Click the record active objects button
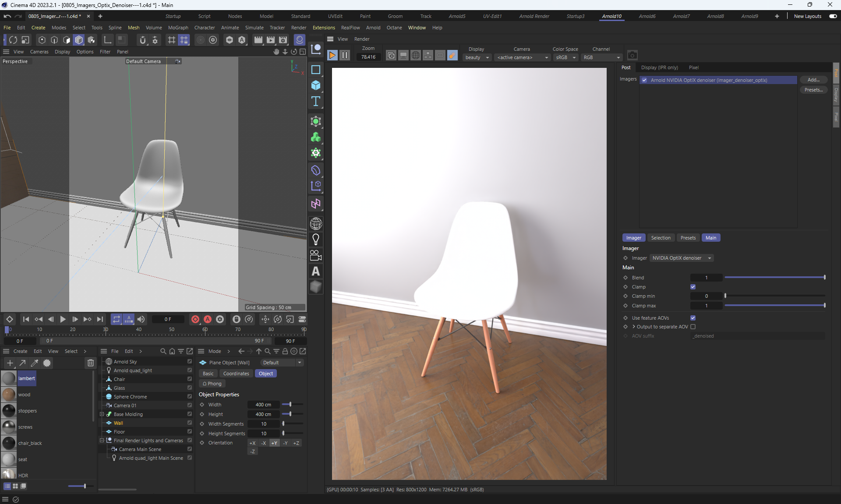Screen dimensions: 841x504 (195, 319)
